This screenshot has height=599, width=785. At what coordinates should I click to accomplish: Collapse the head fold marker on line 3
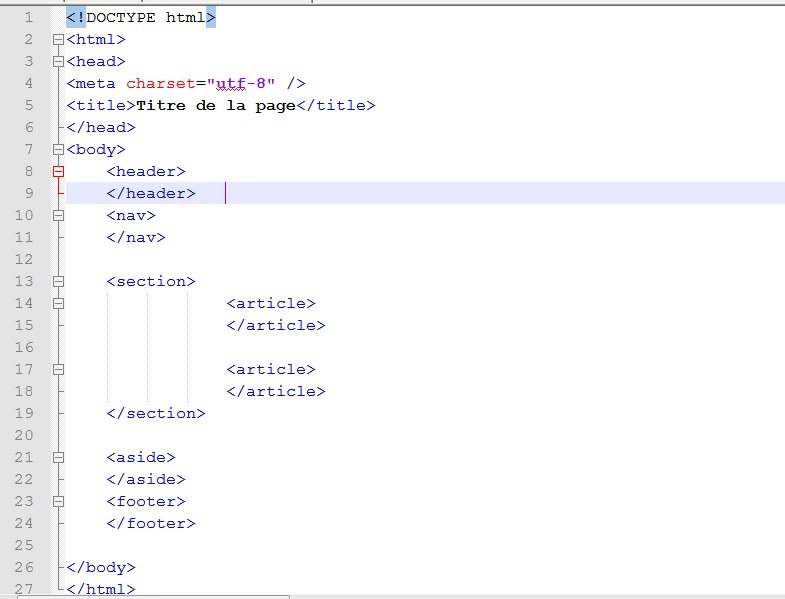click(x=58, y=62)
